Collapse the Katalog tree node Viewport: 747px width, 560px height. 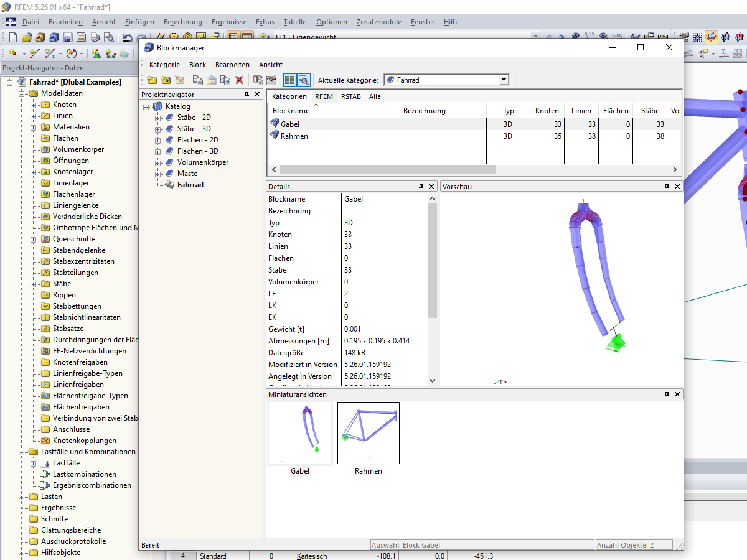coord(147,106)
